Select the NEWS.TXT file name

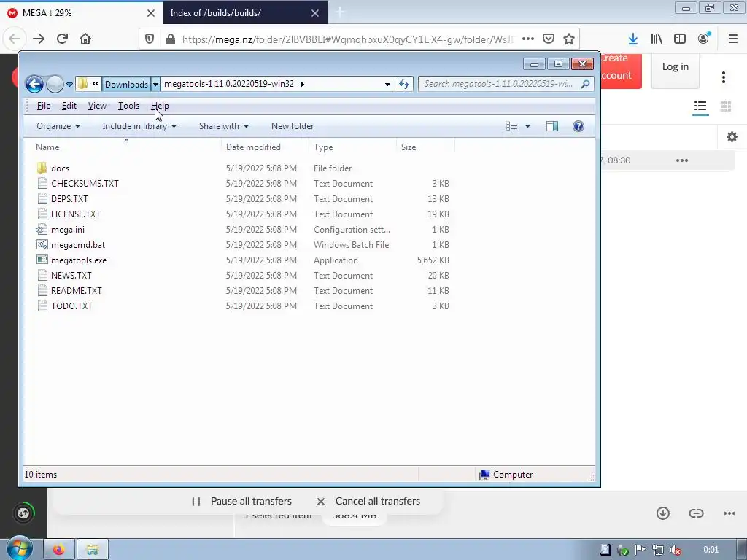point(71,275)
